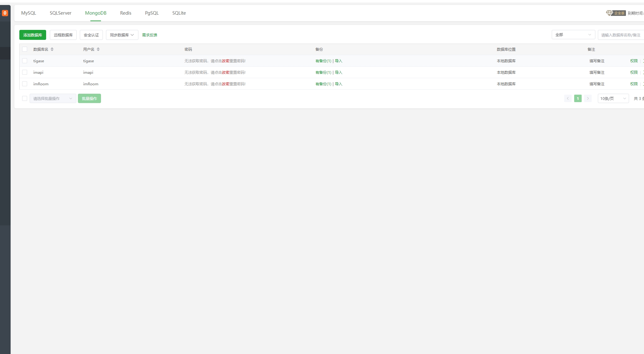Check the tigase row checkbox

coord(25,61)
